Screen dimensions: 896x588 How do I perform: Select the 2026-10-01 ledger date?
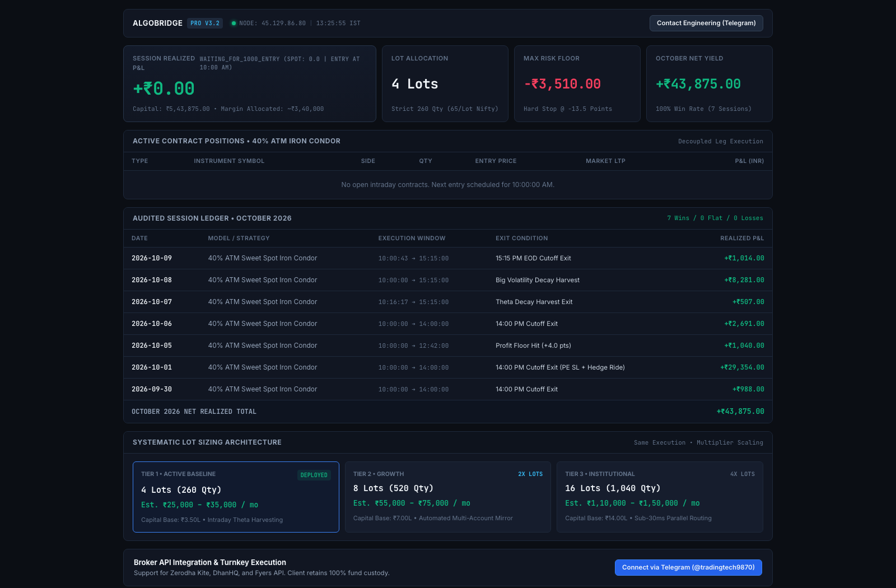pos(152,367)
